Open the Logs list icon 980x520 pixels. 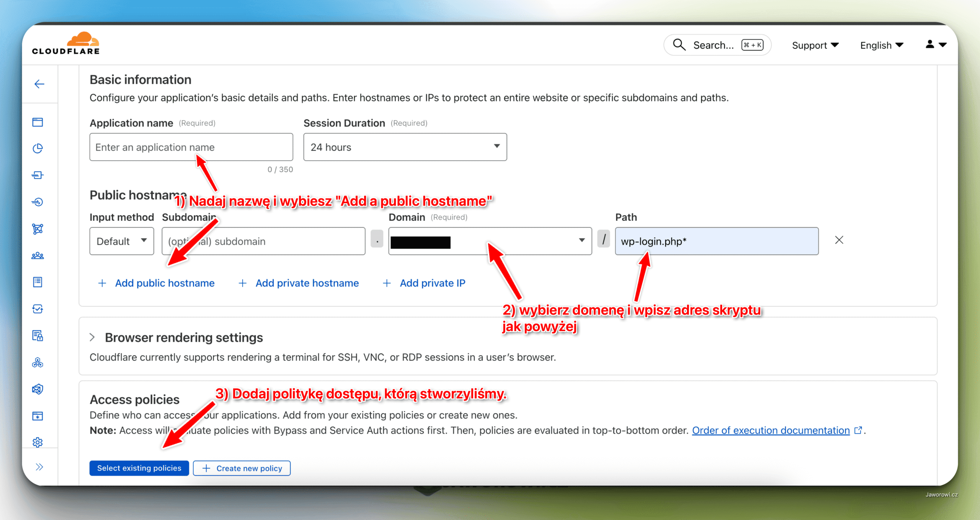[x=38, y=282]
